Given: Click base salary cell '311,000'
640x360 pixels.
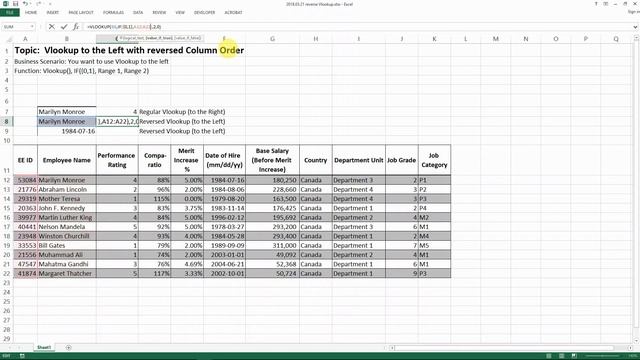Looking at the screenshot, I should [x=272, y=245].
